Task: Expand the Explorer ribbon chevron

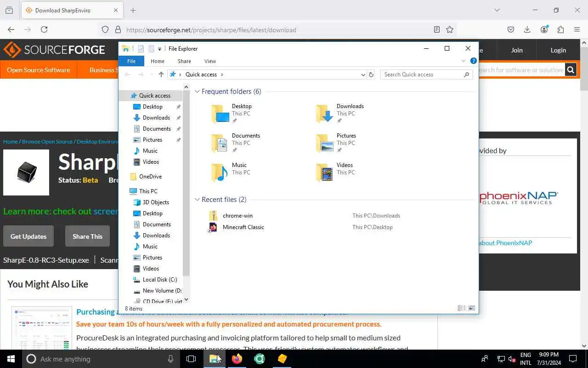Action: 463,61
